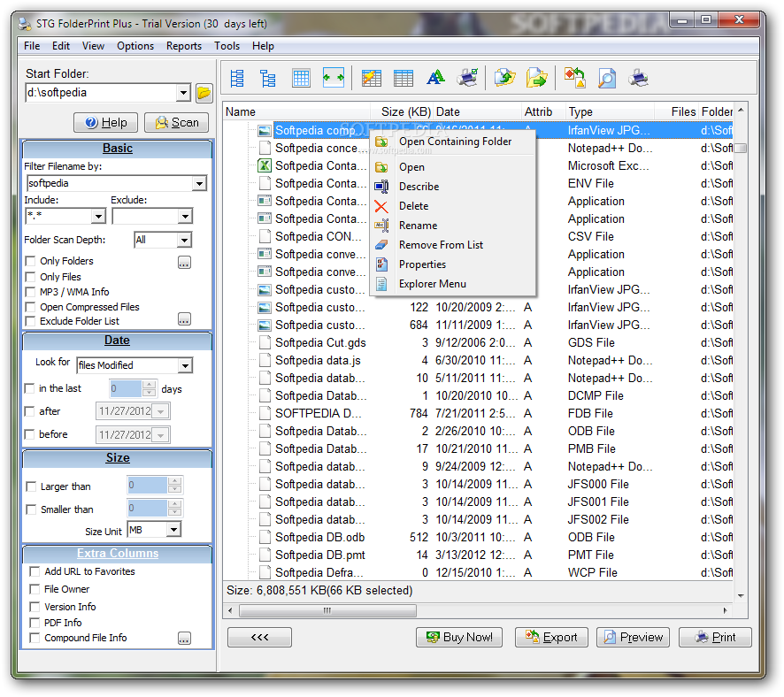The width and height of the screenshot is (784, 697).
Task: Click the printer icon at toolbar end
Action: [639, 78]
